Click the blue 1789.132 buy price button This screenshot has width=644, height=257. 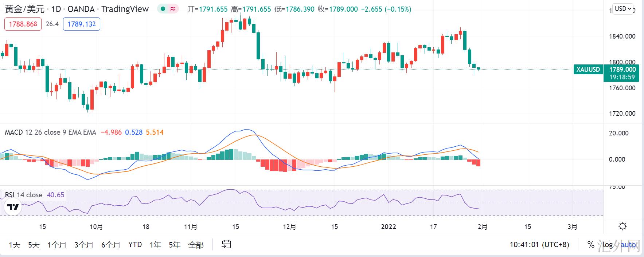[82, 24]
